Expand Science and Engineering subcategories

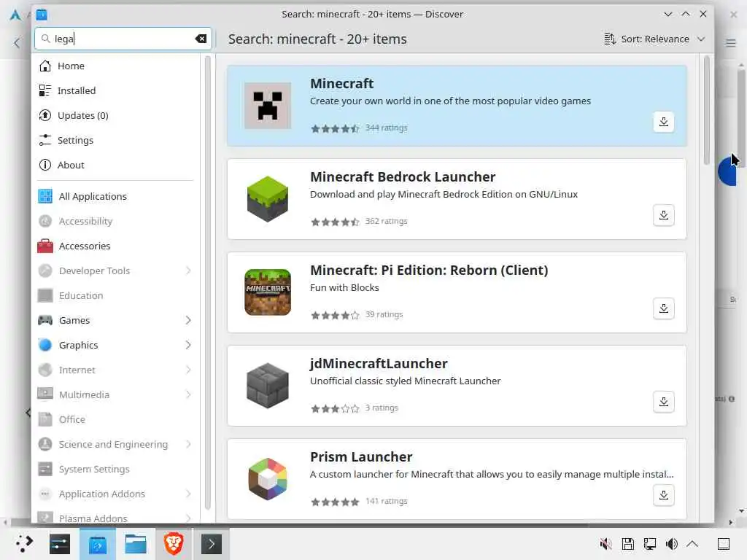click(188, 444)
